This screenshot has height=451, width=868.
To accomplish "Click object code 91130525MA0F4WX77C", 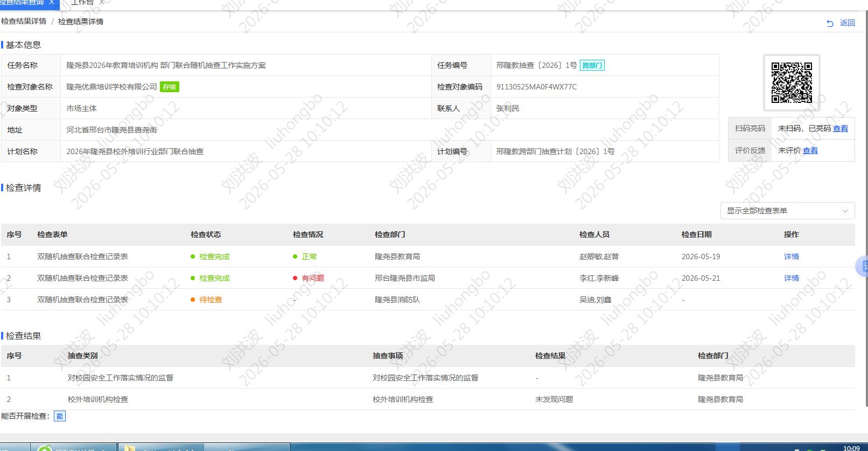I will coord(536,87).
